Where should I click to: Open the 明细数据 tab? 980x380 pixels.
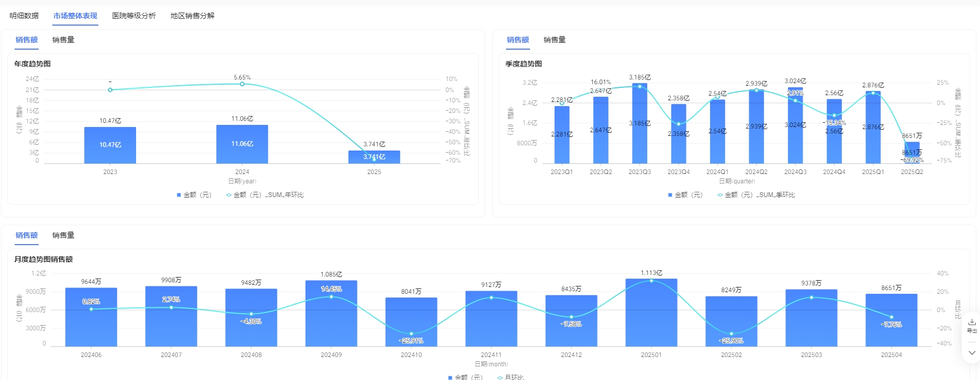(24, 16)
